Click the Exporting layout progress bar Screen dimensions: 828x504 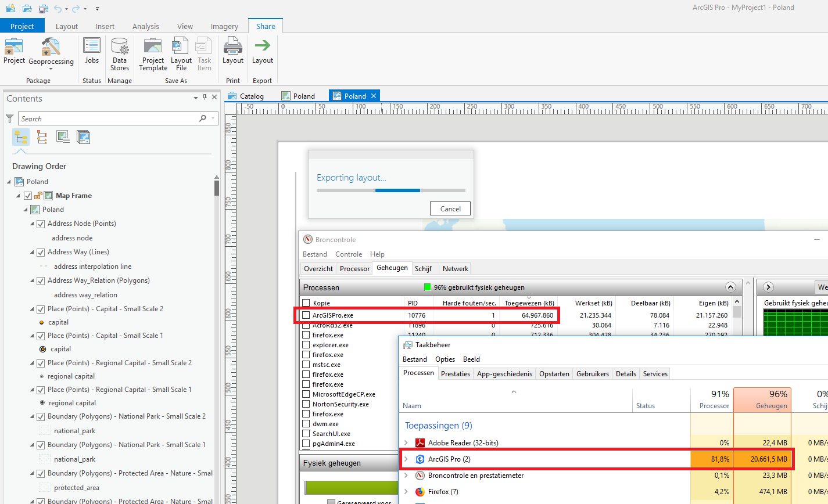point(391,190)
